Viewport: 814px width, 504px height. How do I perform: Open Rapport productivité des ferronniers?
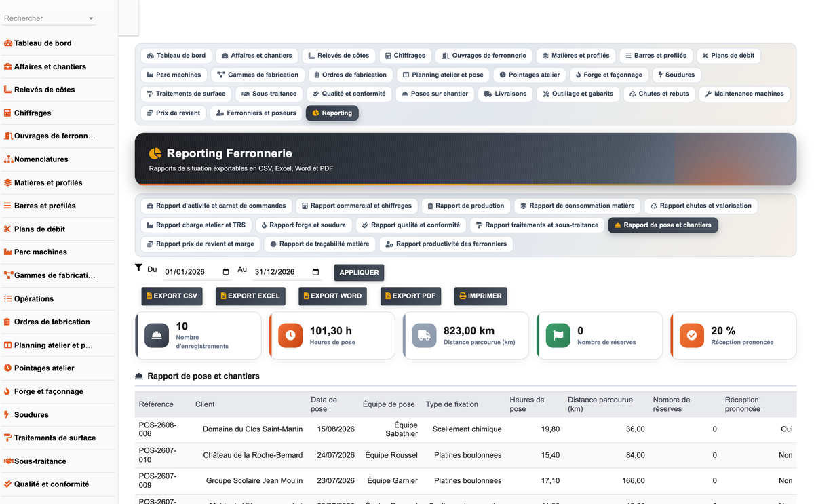coord(446,244)
